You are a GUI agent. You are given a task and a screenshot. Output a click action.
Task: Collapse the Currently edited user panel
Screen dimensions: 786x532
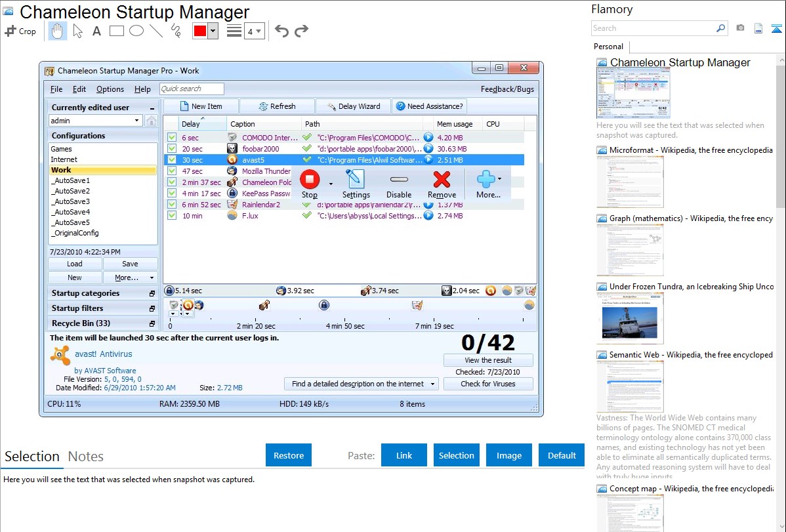[x=152, y=108]
